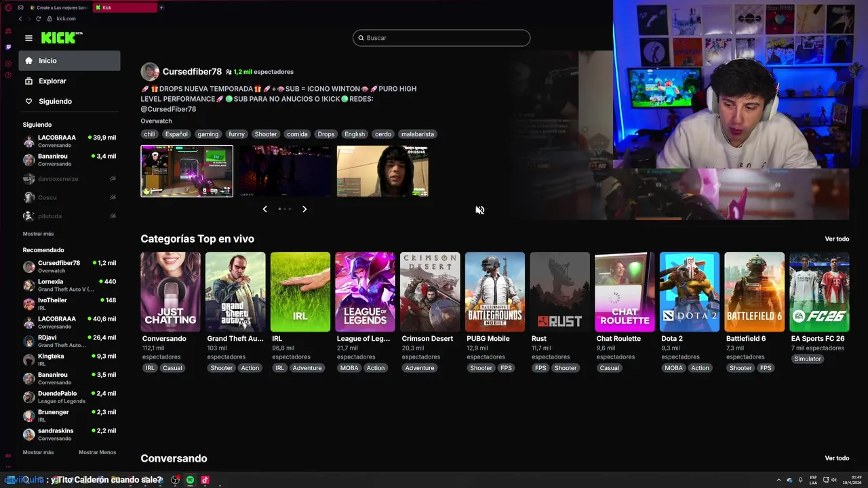Open the Rust category card

pos(559,291)
